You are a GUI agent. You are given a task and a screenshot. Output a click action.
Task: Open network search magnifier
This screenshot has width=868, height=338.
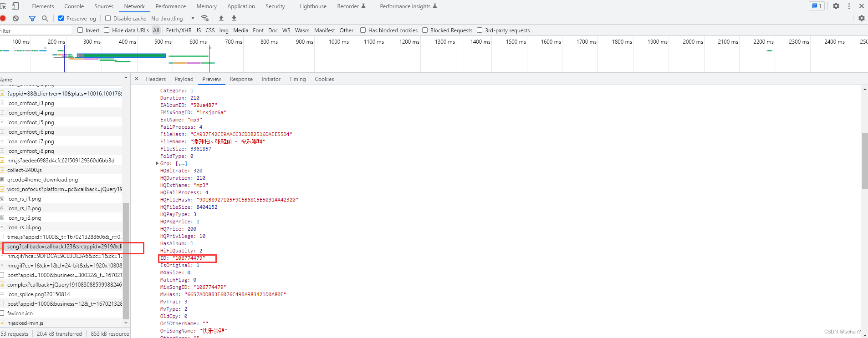[x=45, y=18]
